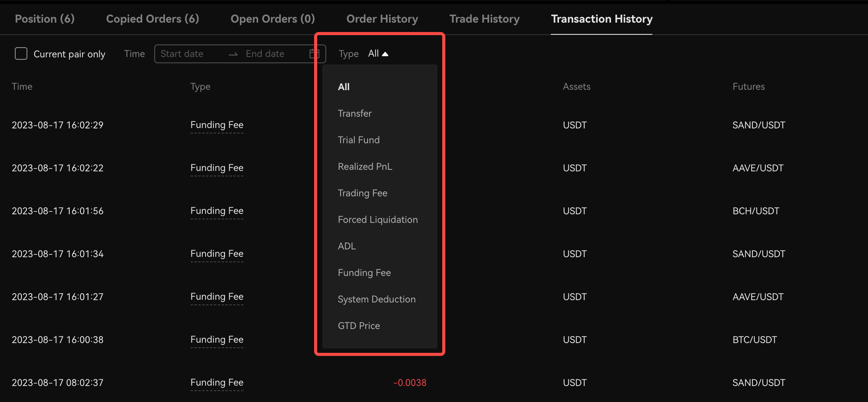Switch to the Position (6) tab
The image size is (868, 402).
click(x=45, y=19)
